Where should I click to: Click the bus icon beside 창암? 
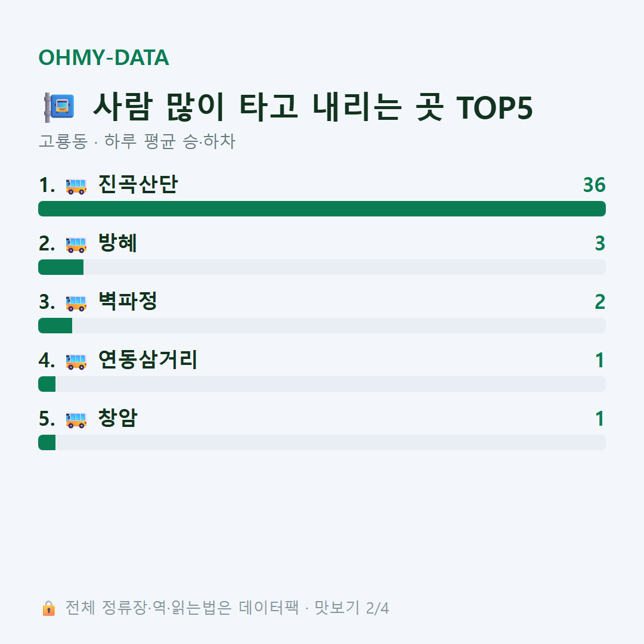[76, 420]
